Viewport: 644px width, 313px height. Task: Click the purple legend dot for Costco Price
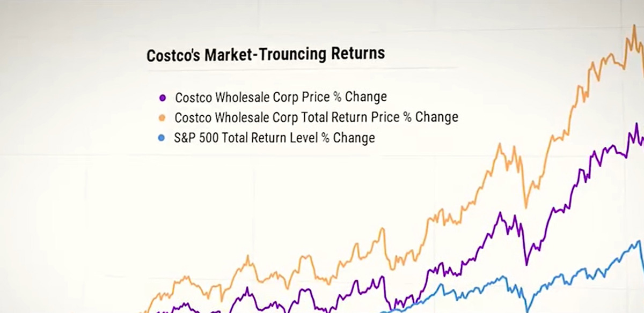pyautogui.click(x=163, y=98)
